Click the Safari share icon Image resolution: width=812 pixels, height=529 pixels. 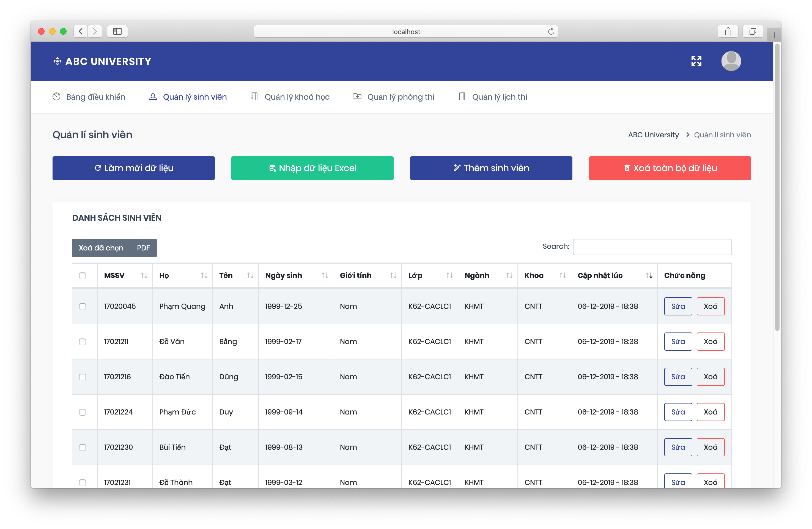coord(728,31)
